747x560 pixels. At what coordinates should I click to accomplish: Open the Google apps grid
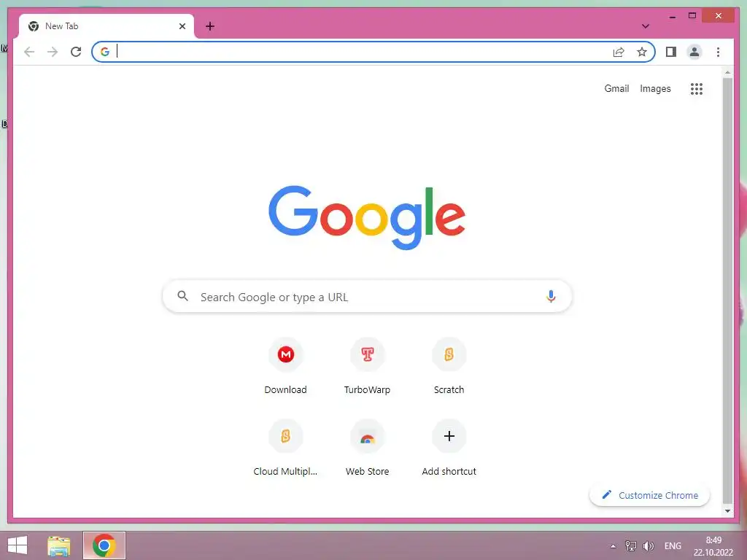(x=697, y=88)
